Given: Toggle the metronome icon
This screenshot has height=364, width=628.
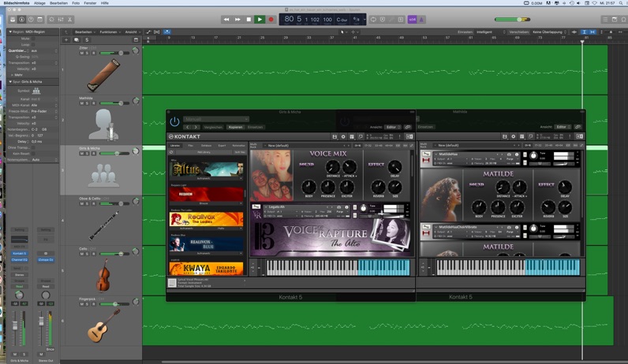Looking at the screenshot, I should click(421, 19).
